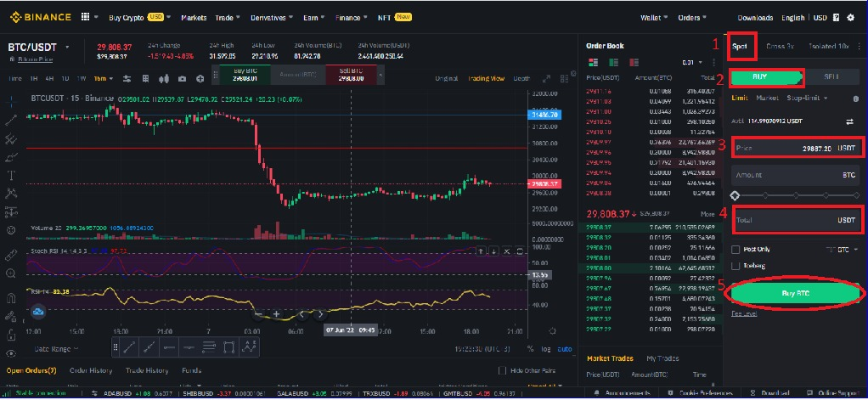Switch to Cross 3x margin tab
This screenshot has width=868, height=400.
pyautogui.click(x=780, y=47)
